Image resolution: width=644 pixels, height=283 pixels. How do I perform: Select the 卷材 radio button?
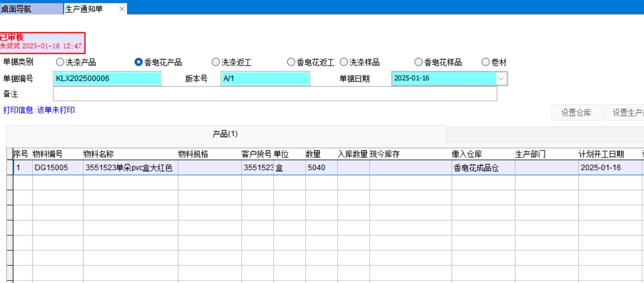point(485,62)
